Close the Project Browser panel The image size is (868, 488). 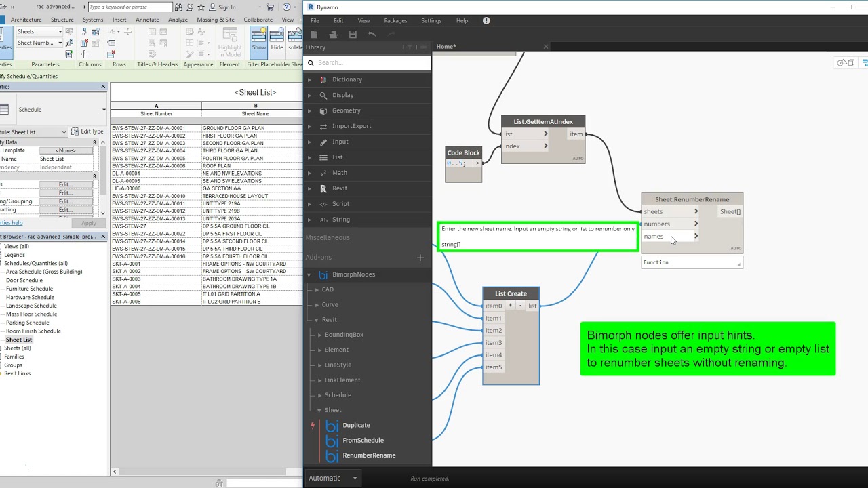pos(103,237)
